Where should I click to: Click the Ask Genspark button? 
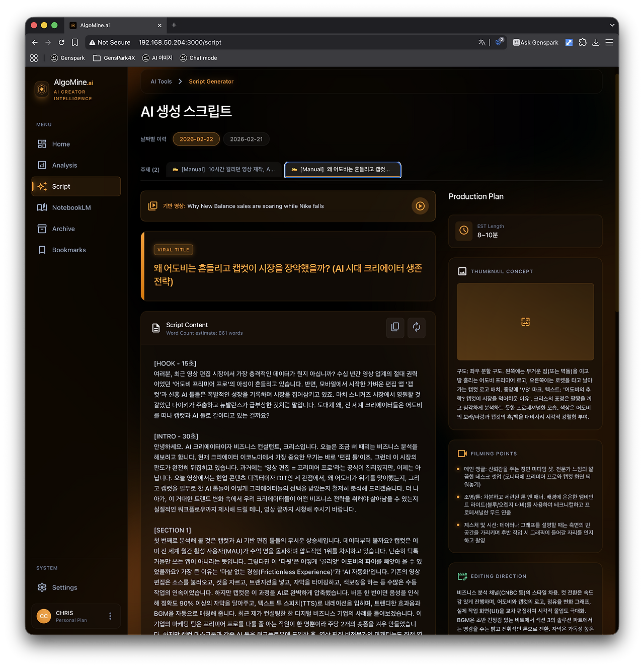[535, 42]
